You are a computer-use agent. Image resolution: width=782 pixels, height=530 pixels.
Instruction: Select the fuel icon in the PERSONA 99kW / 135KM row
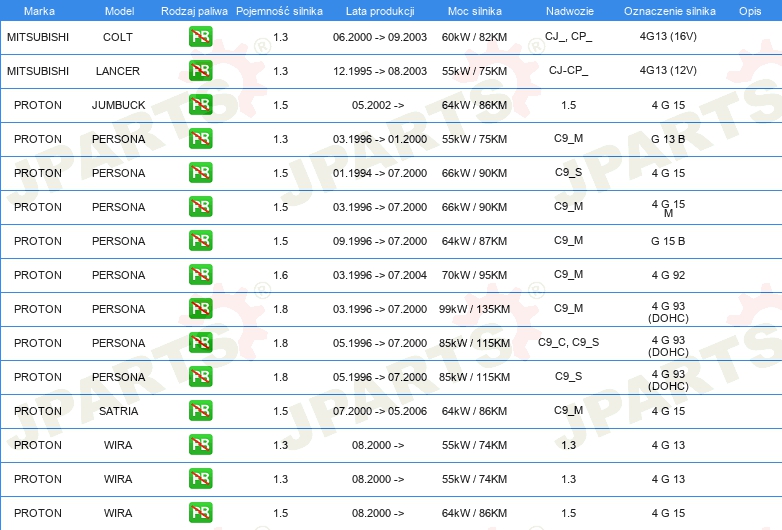200,308
